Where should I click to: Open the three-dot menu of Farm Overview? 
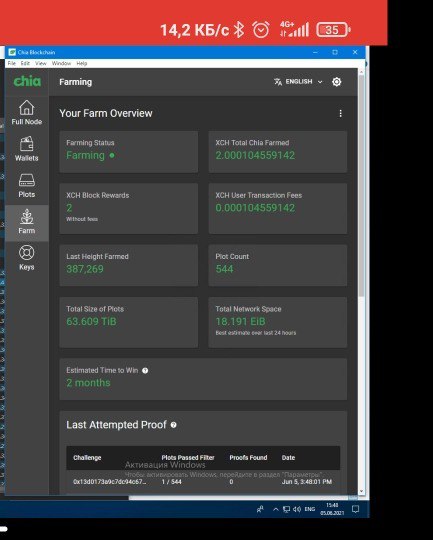(340, 113)
